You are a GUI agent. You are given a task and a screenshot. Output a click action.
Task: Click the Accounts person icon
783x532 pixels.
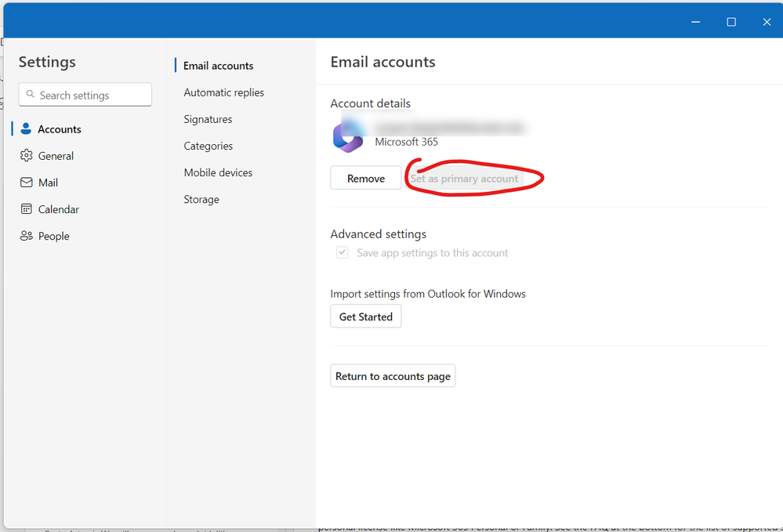26,128
